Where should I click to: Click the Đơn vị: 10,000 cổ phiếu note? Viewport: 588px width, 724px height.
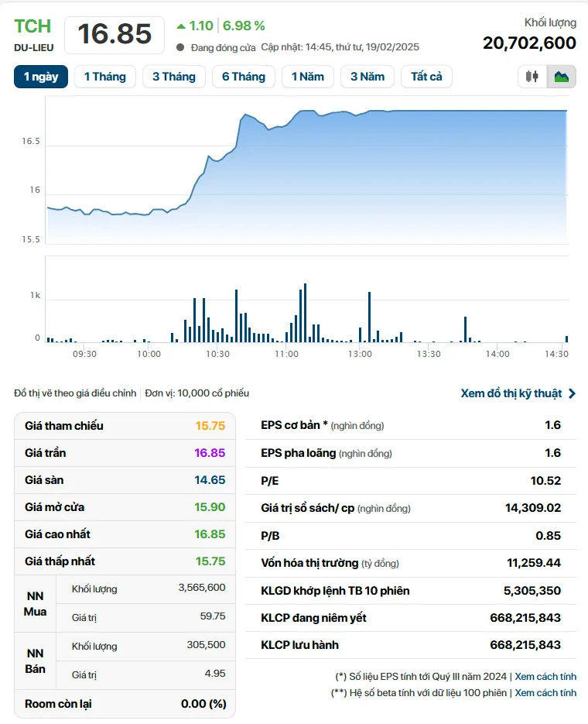pyautogui.click(x=197, y=393)
